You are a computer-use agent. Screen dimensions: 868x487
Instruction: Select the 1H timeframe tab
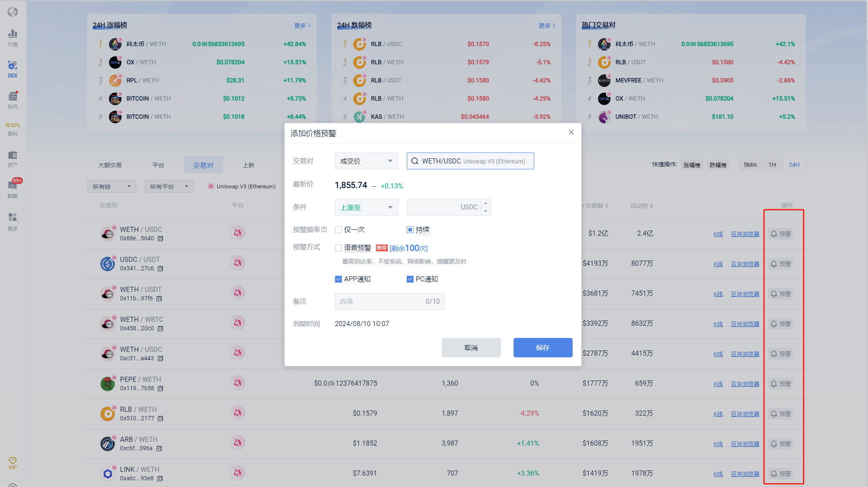[772, 165]
